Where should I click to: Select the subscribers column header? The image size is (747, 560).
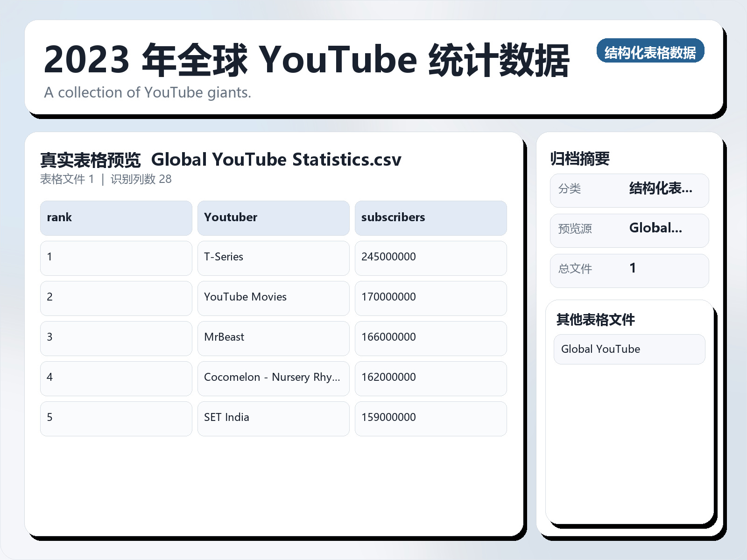430,217
